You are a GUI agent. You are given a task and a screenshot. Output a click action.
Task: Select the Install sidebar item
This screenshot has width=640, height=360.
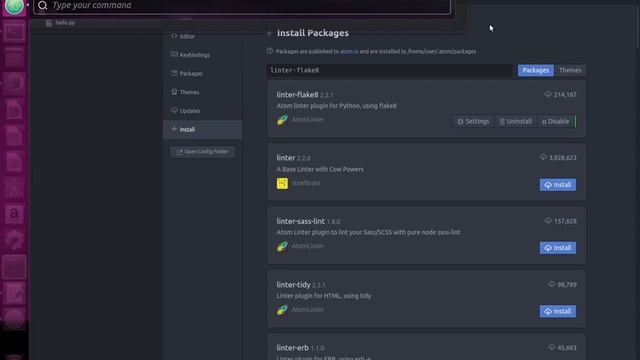point(202,129)
